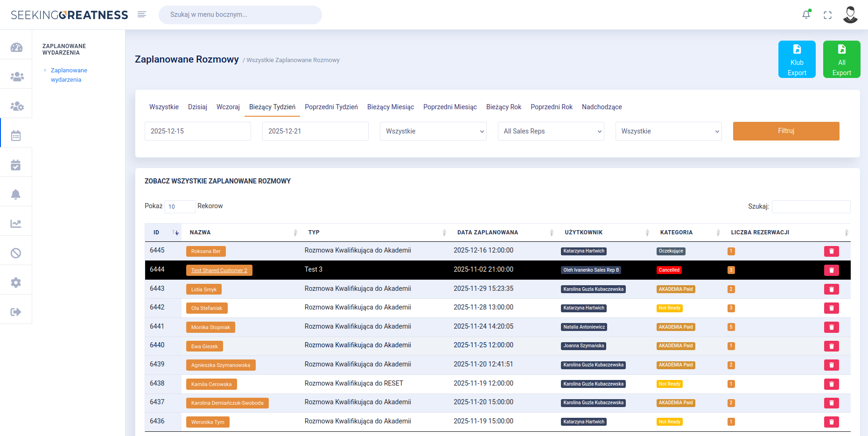Delete row 6445 using its trash icon
This screenshot has height=436, width=868.
[831, 251]
